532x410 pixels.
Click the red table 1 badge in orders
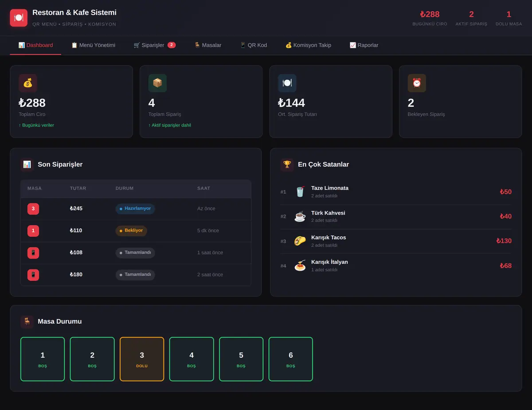pos(33,230)
